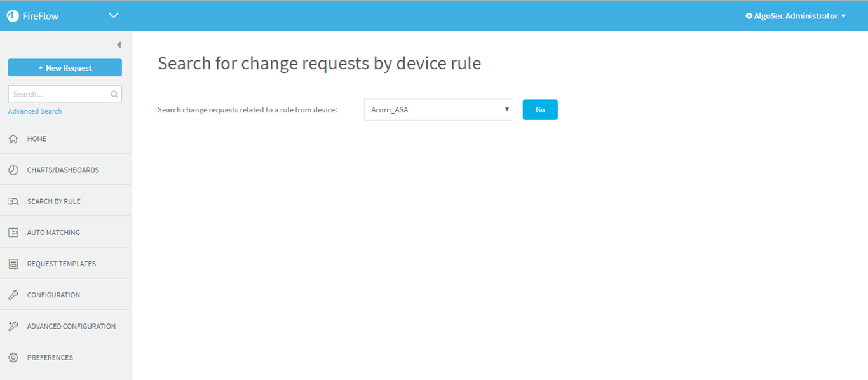Click the FireFlow logo icon
This screenshot has height=380, width=868.
(x=13, y=16)
